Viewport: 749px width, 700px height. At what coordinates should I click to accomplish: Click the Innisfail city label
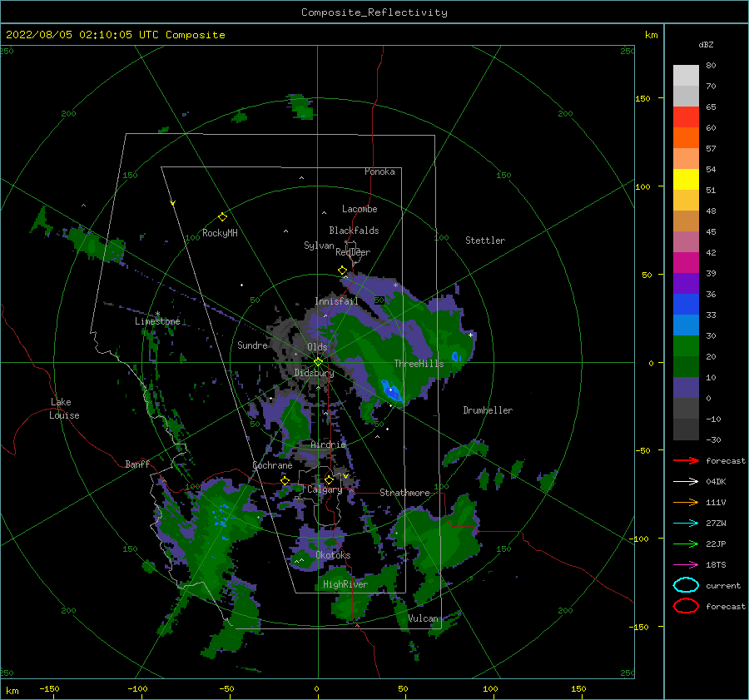[336, 301]
